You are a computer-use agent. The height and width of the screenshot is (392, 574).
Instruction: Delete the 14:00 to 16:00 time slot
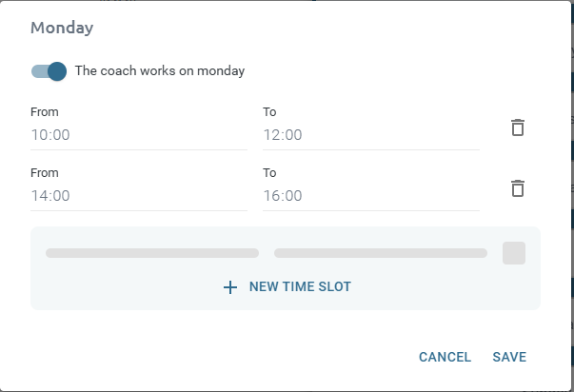coord(518,188)
